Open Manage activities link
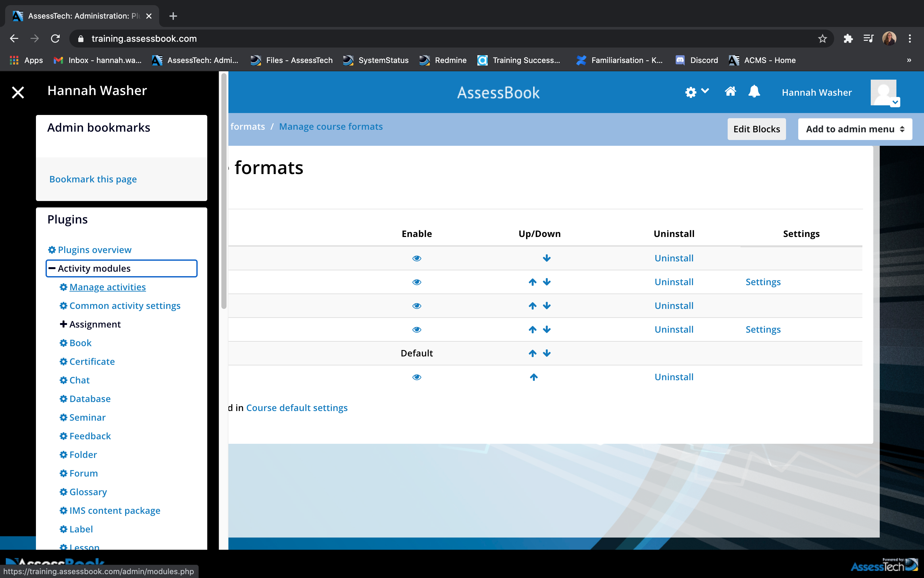 pyautogui.click(x=107, y=287)
